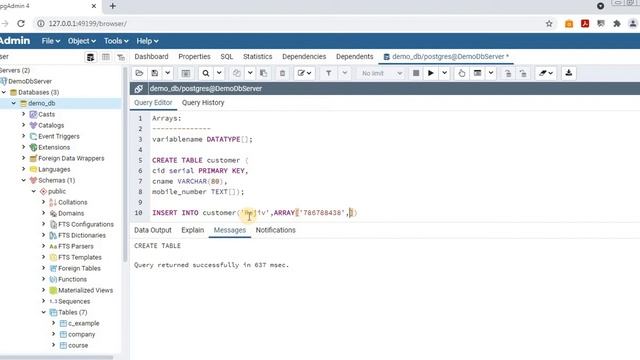
Task: Switch to the Dependents tab
Action: (354, 57)
